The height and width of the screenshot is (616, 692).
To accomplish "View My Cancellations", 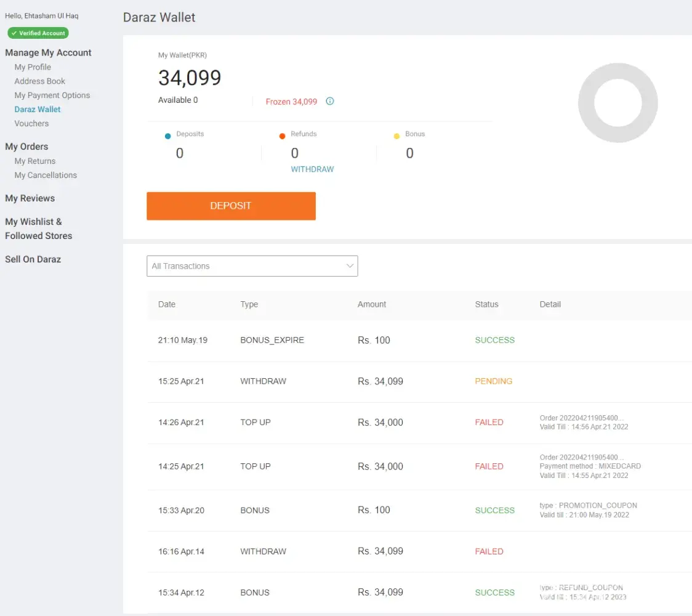I will point(46,176).
